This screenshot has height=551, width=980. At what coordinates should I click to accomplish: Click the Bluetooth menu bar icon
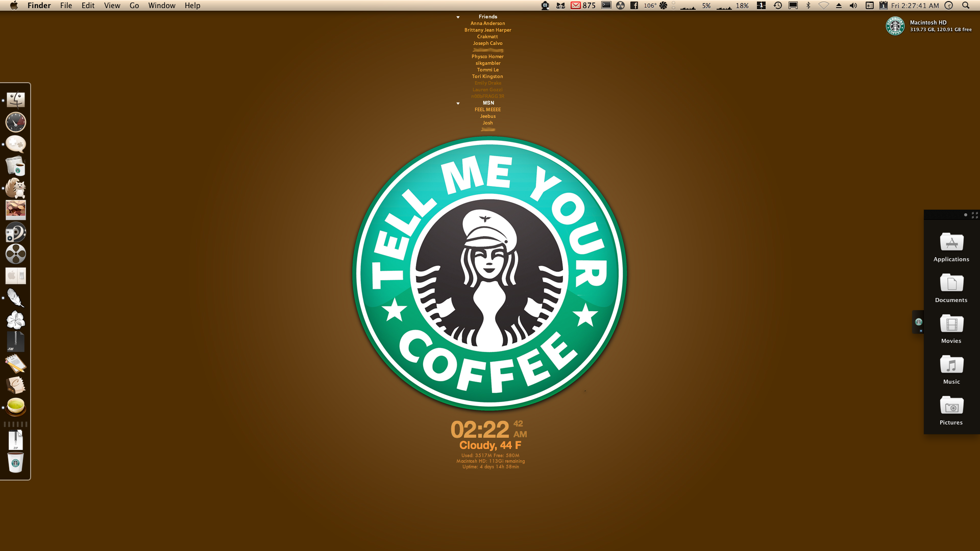(808, 6)
